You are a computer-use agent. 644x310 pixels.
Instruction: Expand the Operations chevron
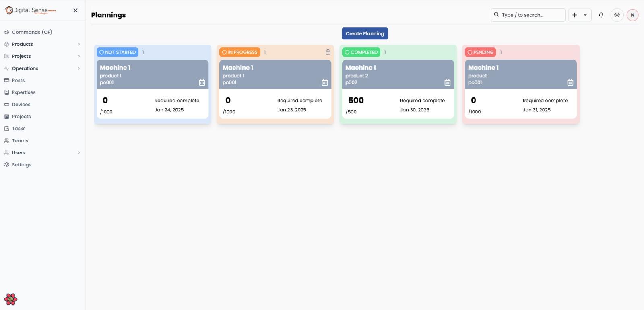(x=78, y=68)
